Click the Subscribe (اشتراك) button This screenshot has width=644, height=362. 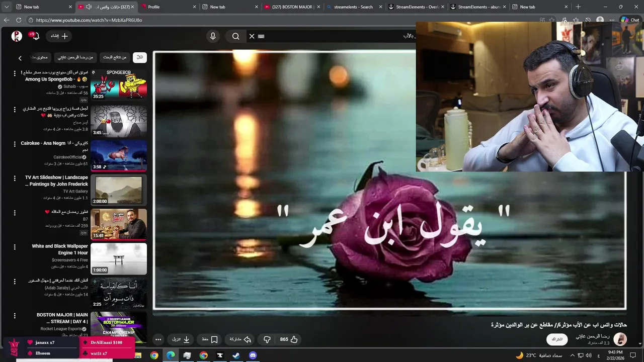(557, 339)
